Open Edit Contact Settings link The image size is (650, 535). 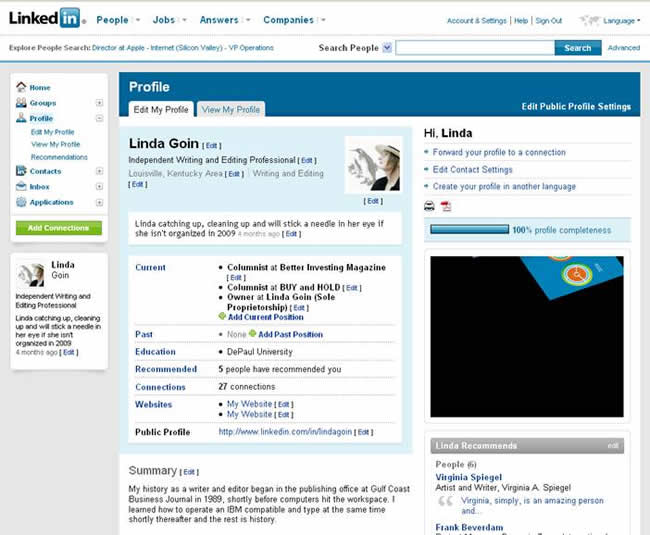point(473,169)
